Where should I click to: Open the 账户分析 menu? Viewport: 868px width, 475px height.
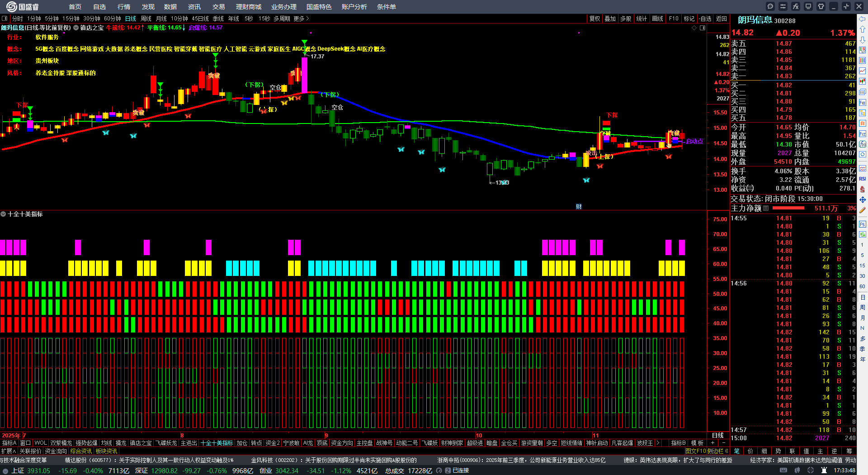(x=354, y=7)
